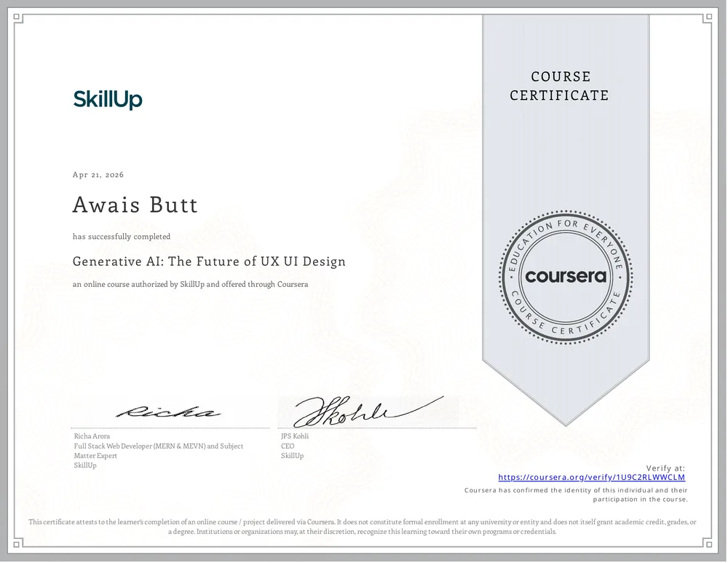Click 'SkillUp' under Matter Expert
Screen dimensions: 728x563
tap(85, 465)
